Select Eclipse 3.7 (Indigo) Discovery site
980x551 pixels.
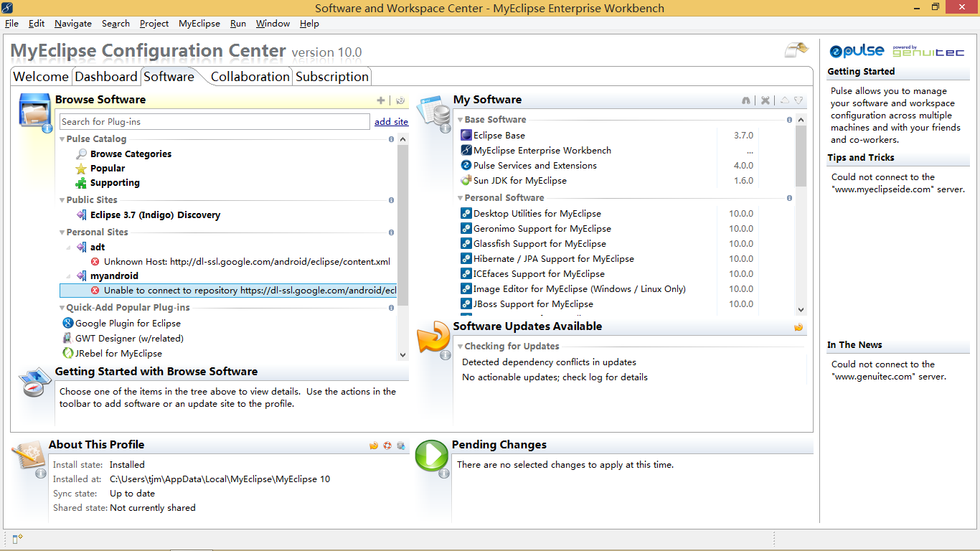click(x=155, y=215)
